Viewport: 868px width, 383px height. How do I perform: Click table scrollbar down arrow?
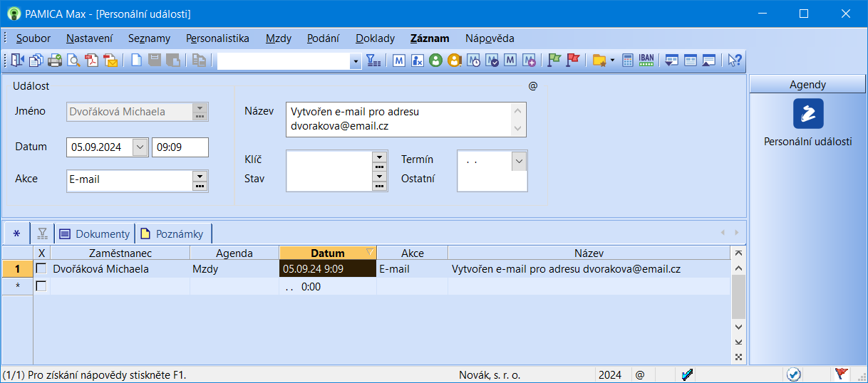pyautogui.click(x=738, y=327)
